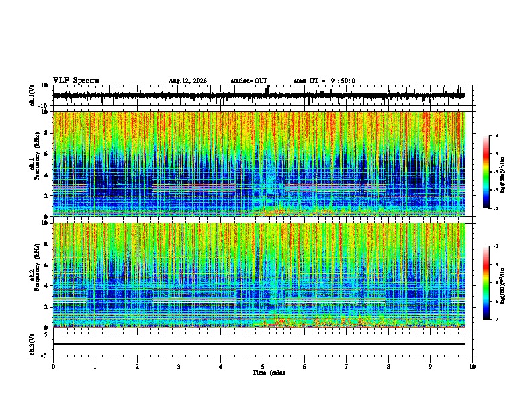Screen dimensions: 532x411
Task: Click the '5' tick on ch.3(V) axis
Action: click(x=46, y=334)
